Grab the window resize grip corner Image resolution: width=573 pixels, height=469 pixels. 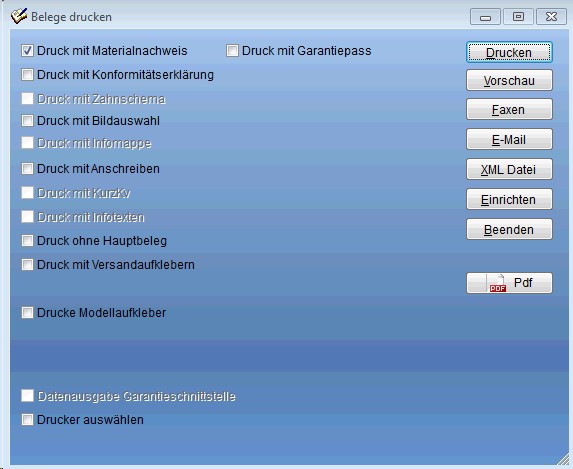tap(563, 459)
